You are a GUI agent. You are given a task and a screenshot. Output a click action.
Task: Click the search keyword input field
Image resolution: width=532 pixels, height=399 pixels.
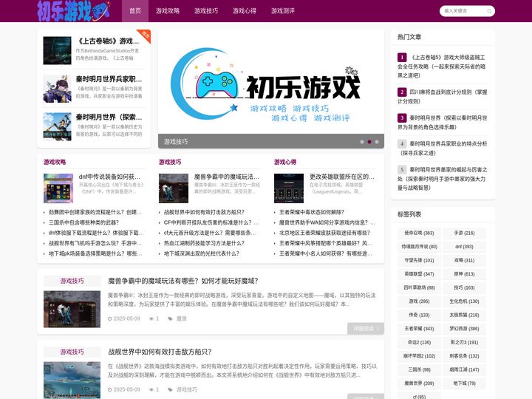[463, 11]
